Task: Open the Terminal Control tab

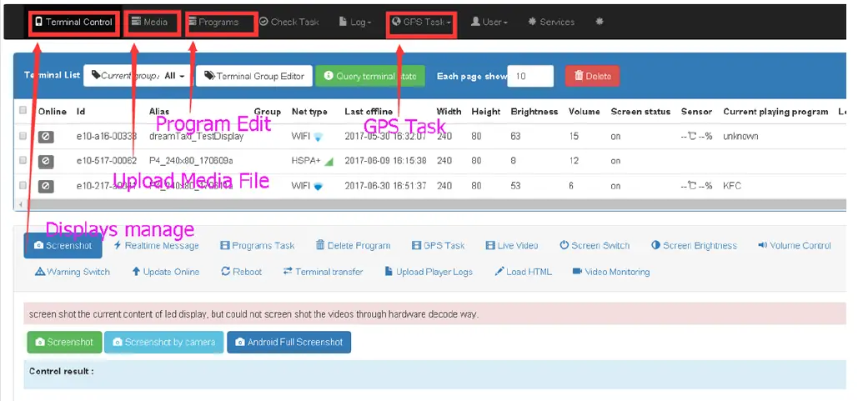Action: (x=73, y=23)
